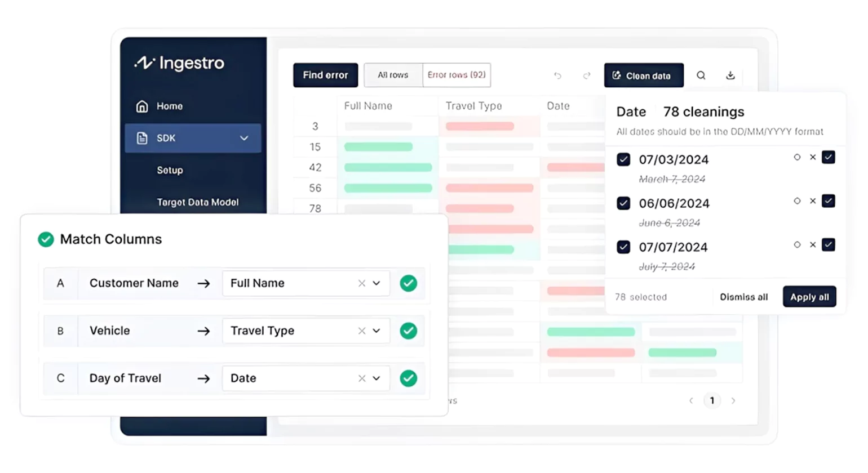
Task: Switch to the Error rows (92) tab
Action: [457, 75]
